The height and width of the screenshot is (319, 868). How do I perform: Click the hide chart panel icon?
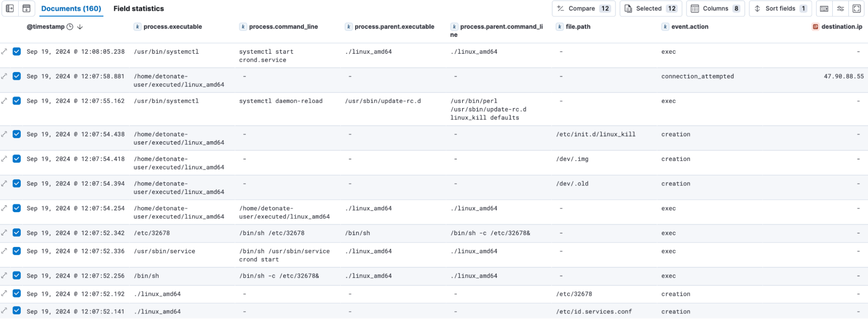[26, 8]
